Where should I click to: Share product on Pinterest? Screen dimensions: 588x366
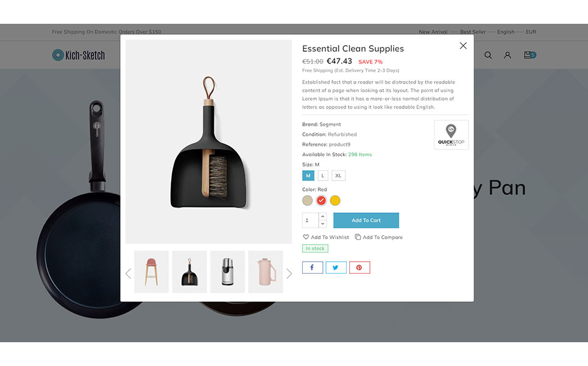pyautogui.click(x=360, y=267)
